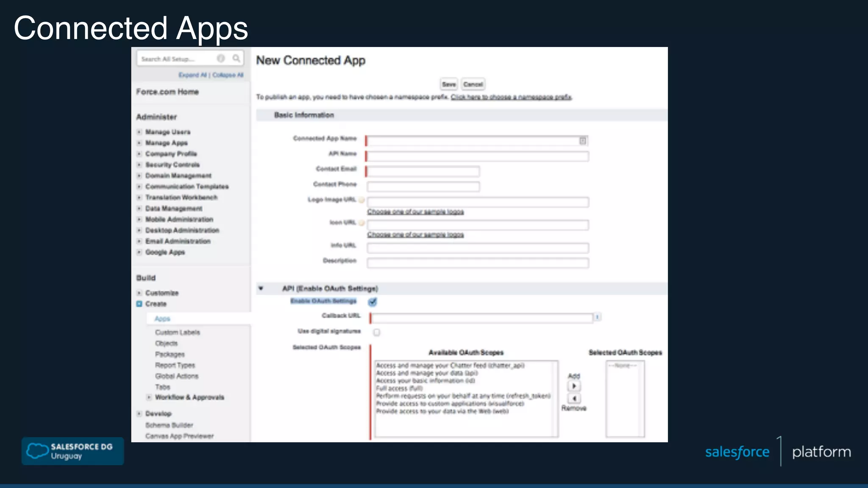
Task: Click the Description field
Action: [x=478, y=263]
